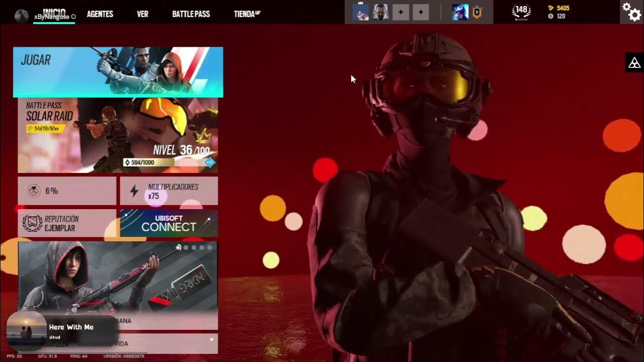This screenshot has height=362, width=644.
Task: Launch Ubisoft Connect from its banner
Action: pos(169,223)
